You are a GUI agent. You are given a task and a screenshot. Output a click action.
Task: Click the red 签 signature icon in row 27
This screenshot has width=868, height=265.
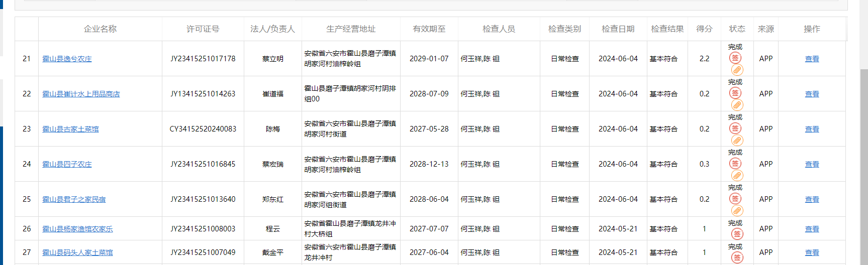click(737, 257)
